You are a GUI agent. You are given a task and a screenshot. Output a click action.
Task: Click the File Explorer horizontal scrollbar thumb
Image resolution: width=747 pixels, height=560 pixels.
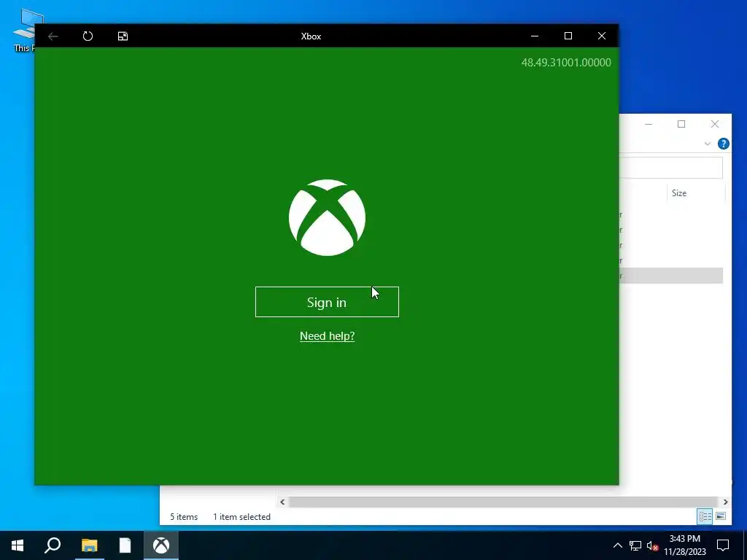pos(503,502)
